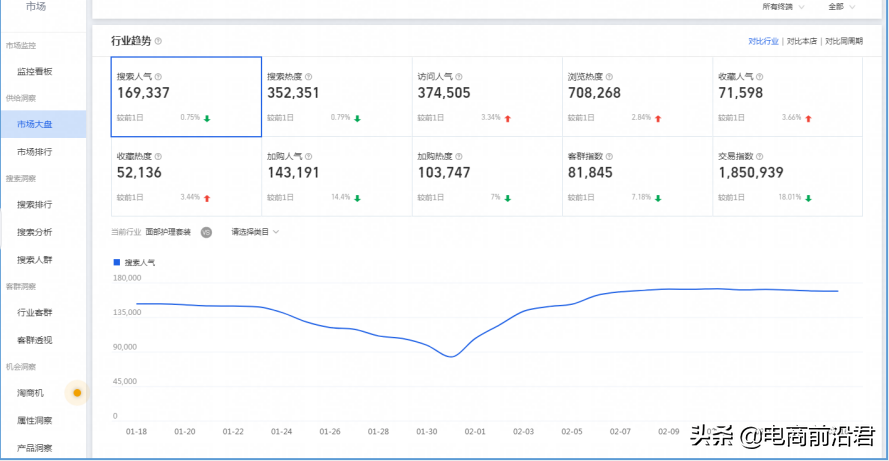Image resolution: width=889 pixels, height=461 pixels.
Task: Toggle the 客群指数 metric card
Action: click(637, 176)
